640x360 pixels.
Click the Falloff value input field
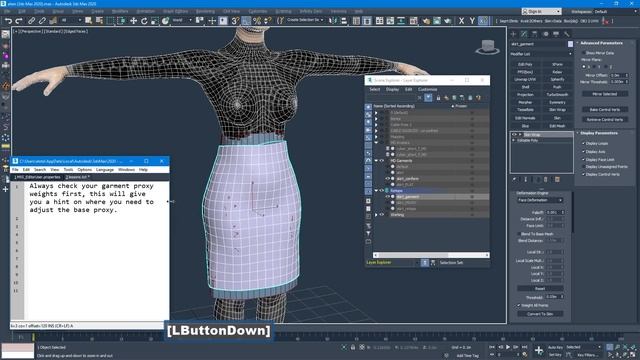(x=553, y=212)
